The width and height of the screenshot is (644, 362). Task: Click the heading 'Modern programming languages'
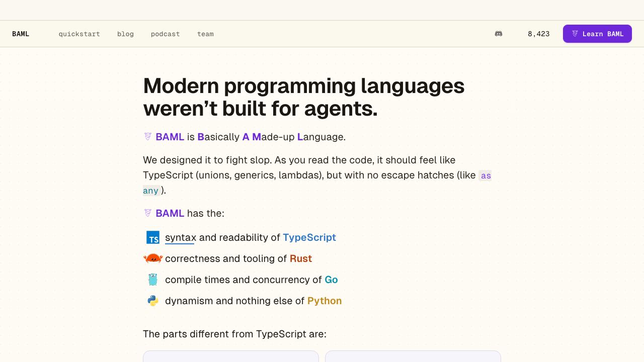(304, 86)
